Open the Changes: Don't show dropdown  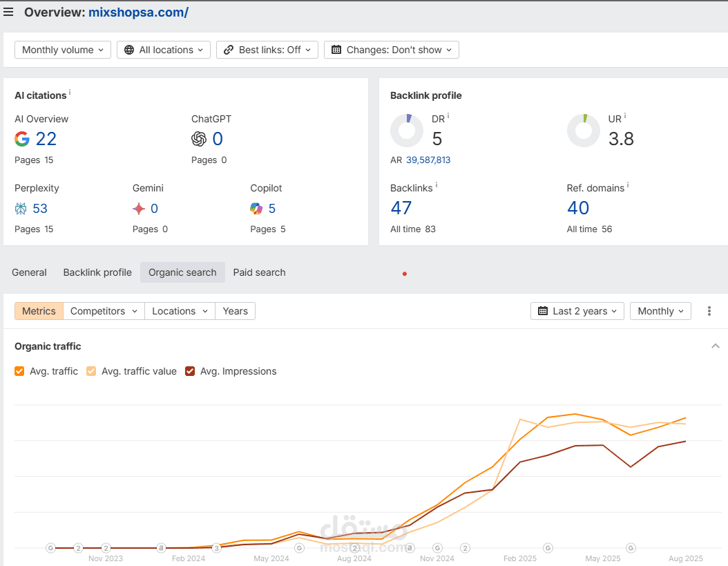[392, 50]
